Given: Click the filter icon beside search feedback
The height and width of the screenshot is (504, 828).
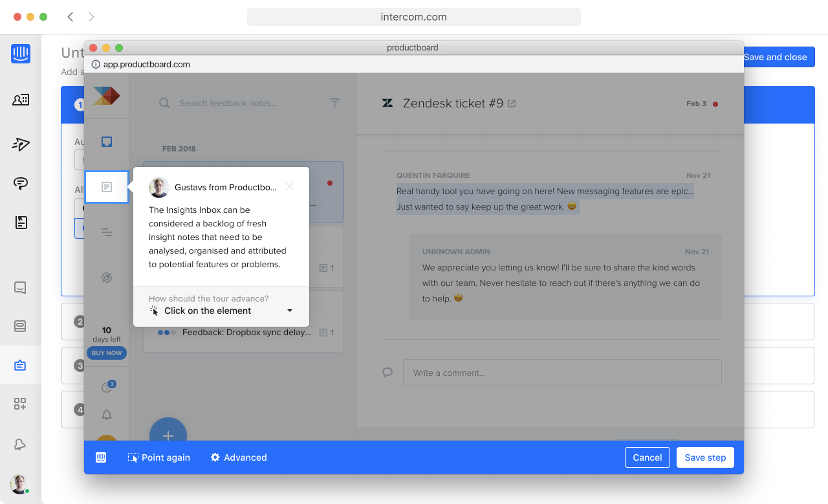Looking at the screenshot, I should (x=335, y=102).
